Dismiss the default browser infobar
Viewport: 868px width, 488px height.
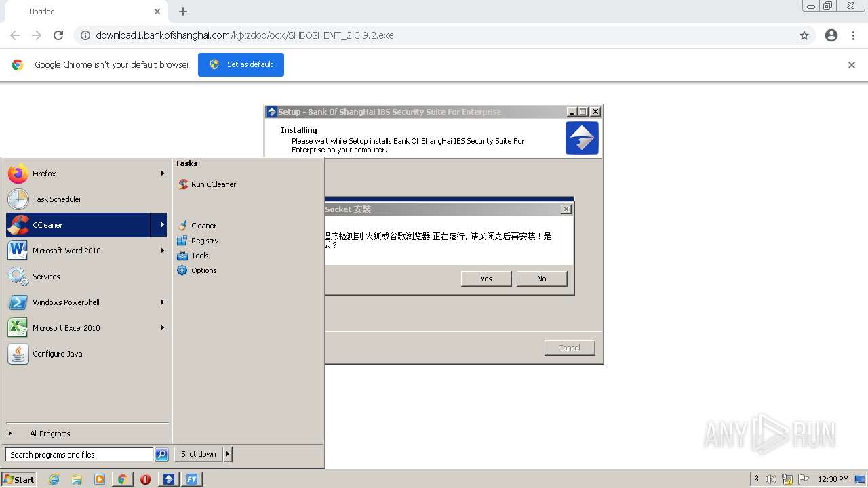852,65
